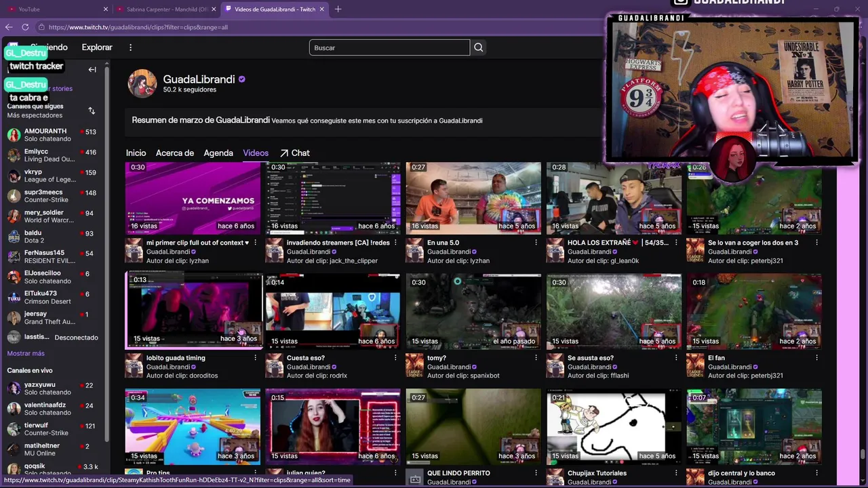Click Explorar in top navigation
This screenshot has height=488, width=868.
[x=97, y=47]
